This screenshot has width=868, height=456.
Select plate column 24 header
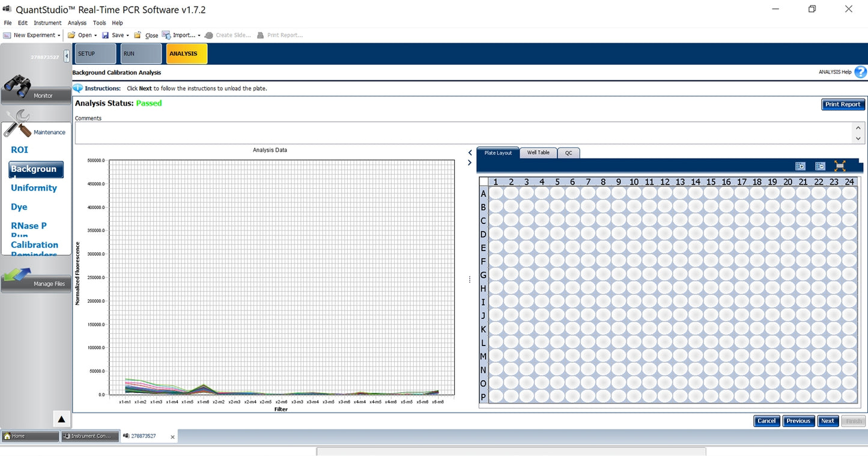coord(849,181)
